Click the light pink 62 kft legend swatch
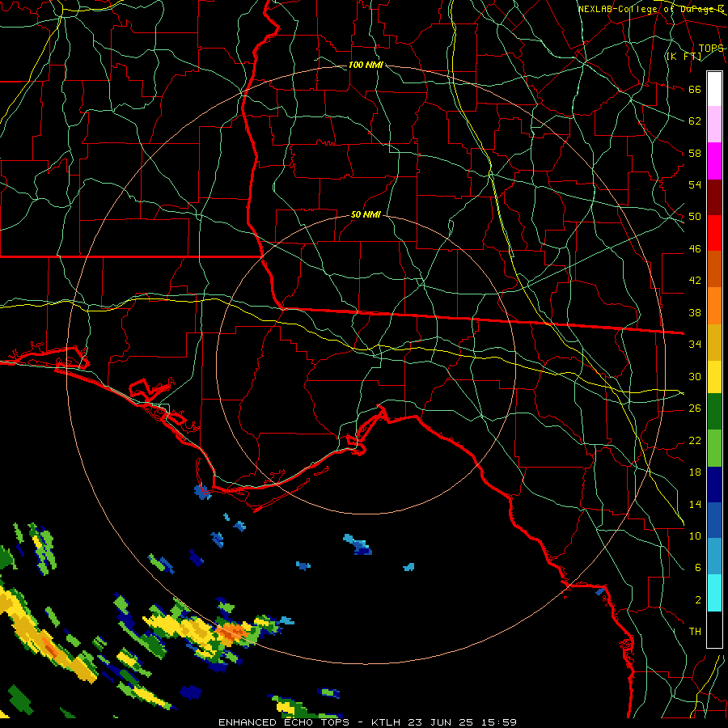The image size is (728, 728). click(714, 125)
